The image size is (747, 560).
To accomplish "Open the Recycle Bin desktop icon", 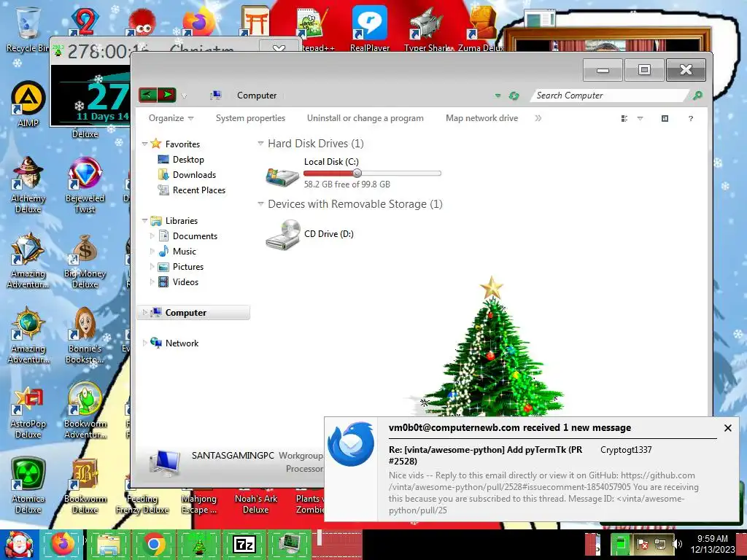I will [27, 29].
